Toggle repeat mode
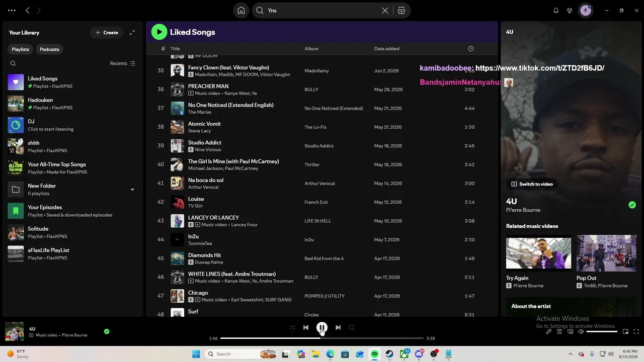Image resolution: width=644 pixels, height=362 pixels. click(352, 328)
